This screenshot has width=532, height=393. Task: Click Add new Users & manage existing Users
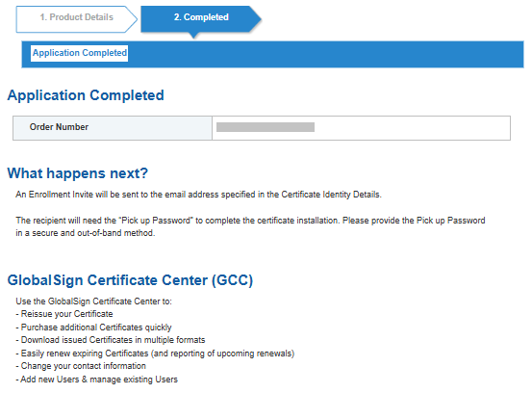click(97, 380)
